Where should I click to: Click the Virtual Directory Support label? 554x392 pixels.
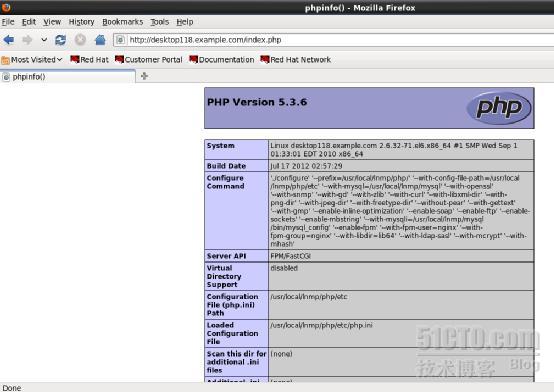224,276
